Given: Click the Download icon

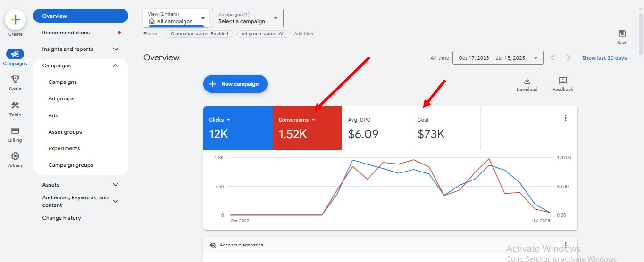Looking at the screenshot, I should tap(527, 81).
